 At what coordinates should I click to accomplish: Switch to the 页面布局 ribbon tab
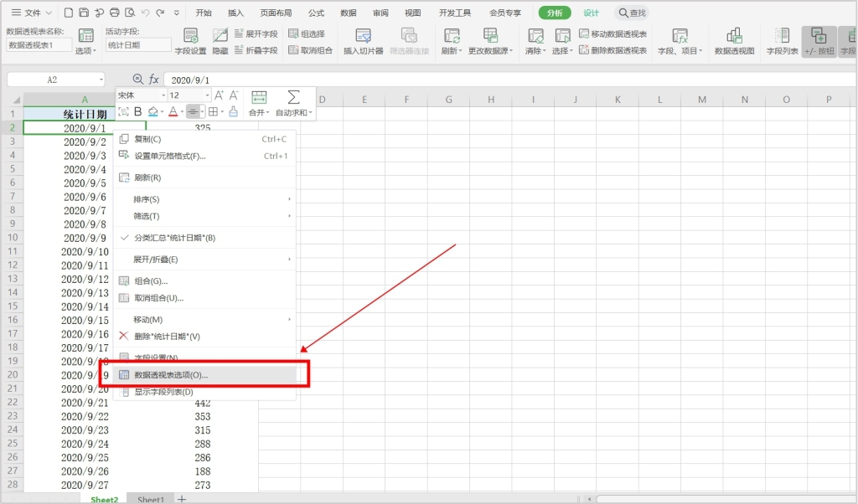(276, 13)
